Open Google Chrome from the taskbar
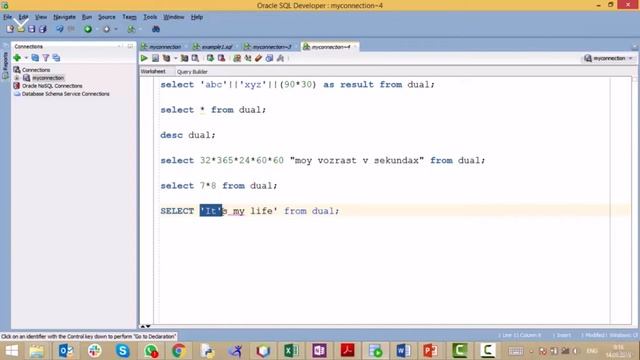Image resolution: width=640 pixels, height=360 pixels. click(x=178, y=351)
